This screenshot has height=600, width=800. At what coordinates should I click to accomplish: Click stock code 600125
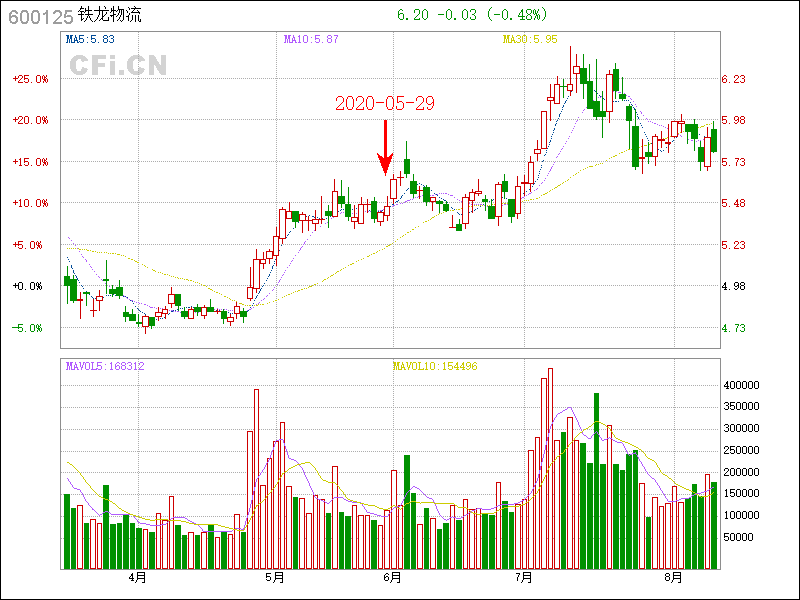(x=38, y=17)
